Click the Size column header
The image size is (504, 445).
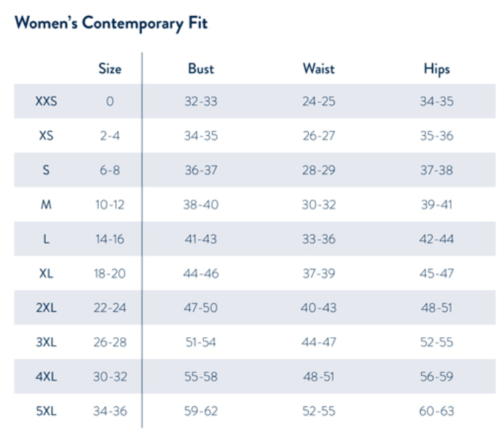[x=109, y=69]
